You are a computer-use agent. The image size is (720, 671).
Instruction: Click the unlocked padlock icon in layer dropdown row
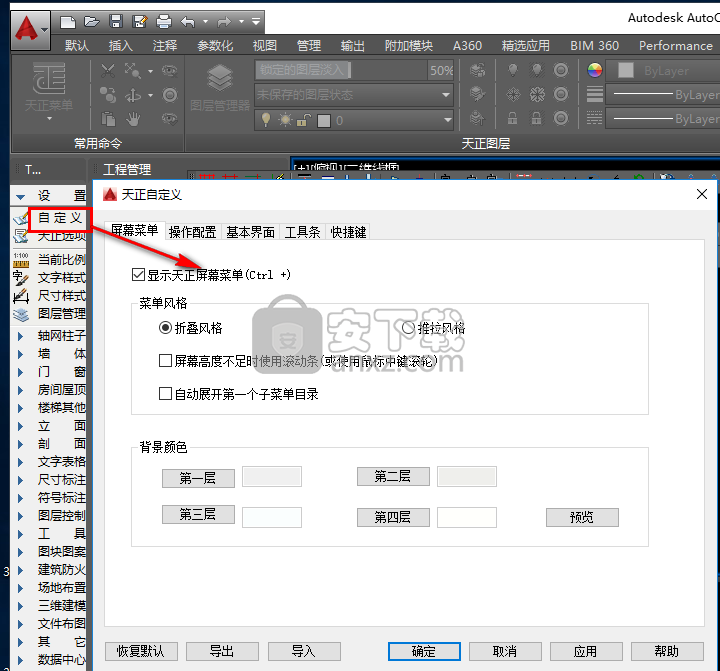(304, 120)
